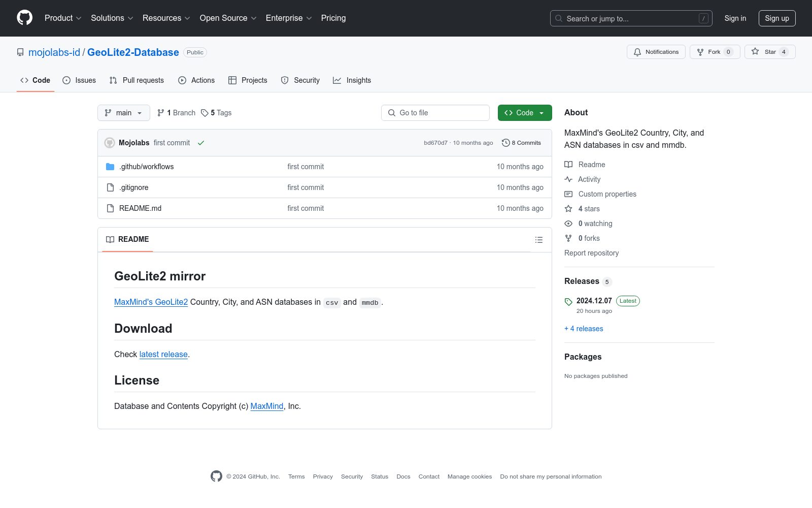Click the search magnifier icon in header
812x508 pixels.
click(x=559, y=18)
